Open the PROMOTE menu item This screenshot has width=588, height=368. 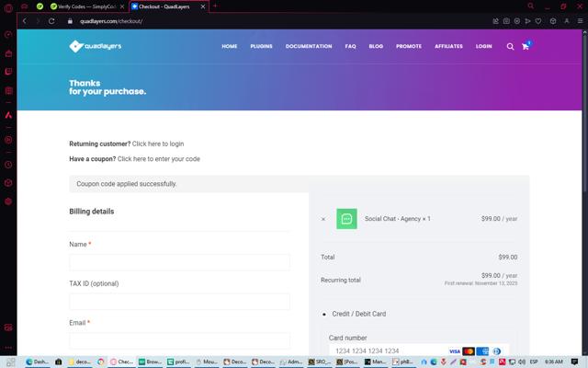click(x=409, y=46)
